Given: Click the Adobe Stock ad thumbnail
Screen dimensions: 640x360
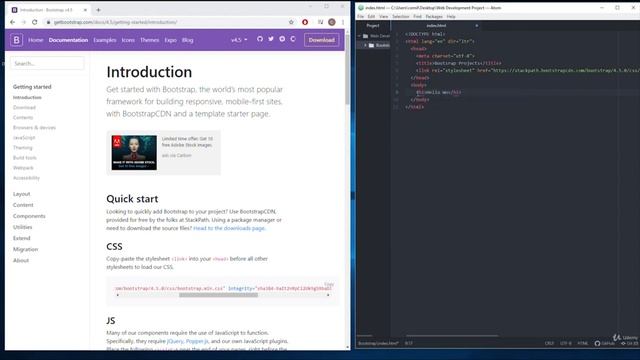Looking at the screenshot, I should tap(134, 153).
